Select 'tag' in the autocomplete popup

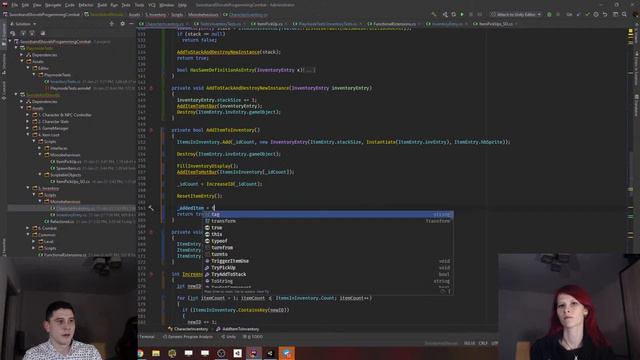click(329, 214)
